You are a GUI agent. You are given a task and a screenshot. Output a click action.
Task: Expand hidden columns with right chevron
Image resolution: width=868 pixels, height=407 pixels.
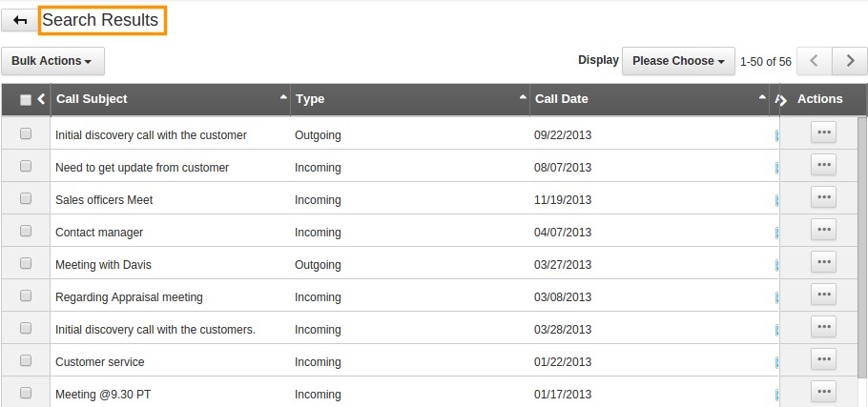pos(782,100)
